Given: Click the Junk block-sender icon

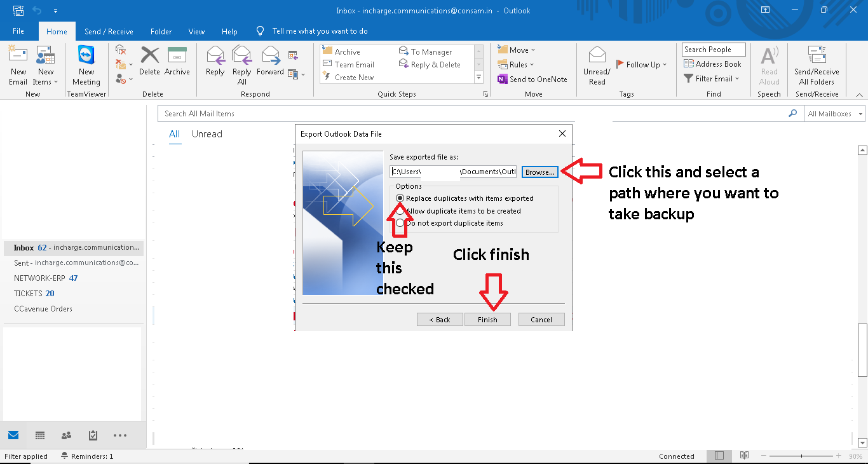Looking at the screenshot, I should click(x=121, y=79).
